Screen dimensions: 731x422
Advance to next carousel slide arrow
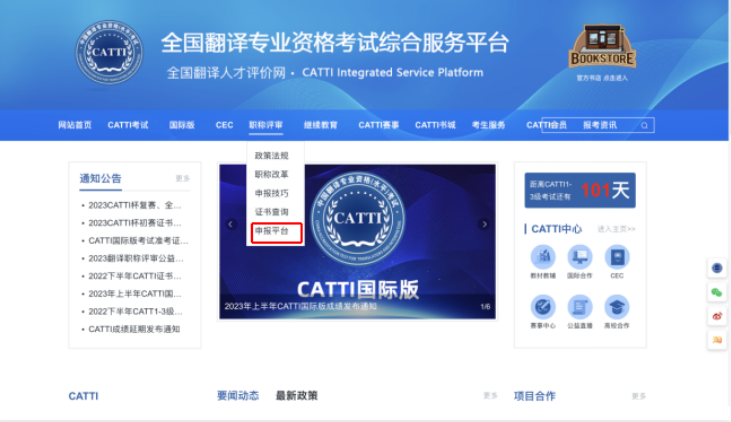(484, 224)
